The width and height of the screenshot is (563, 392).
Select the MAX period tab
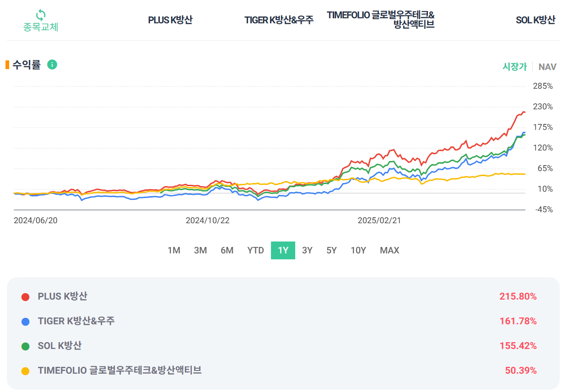(390, 250)
